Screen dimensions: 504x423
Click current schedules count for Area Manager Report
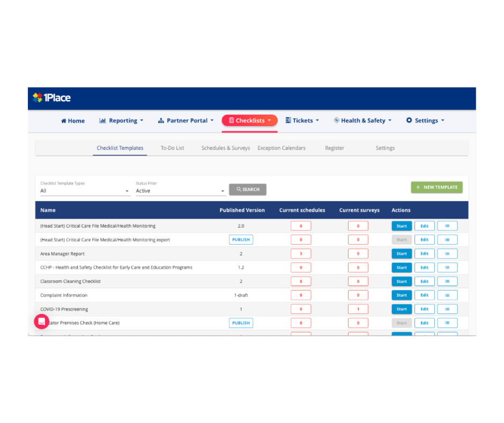[x=301, y=254]
